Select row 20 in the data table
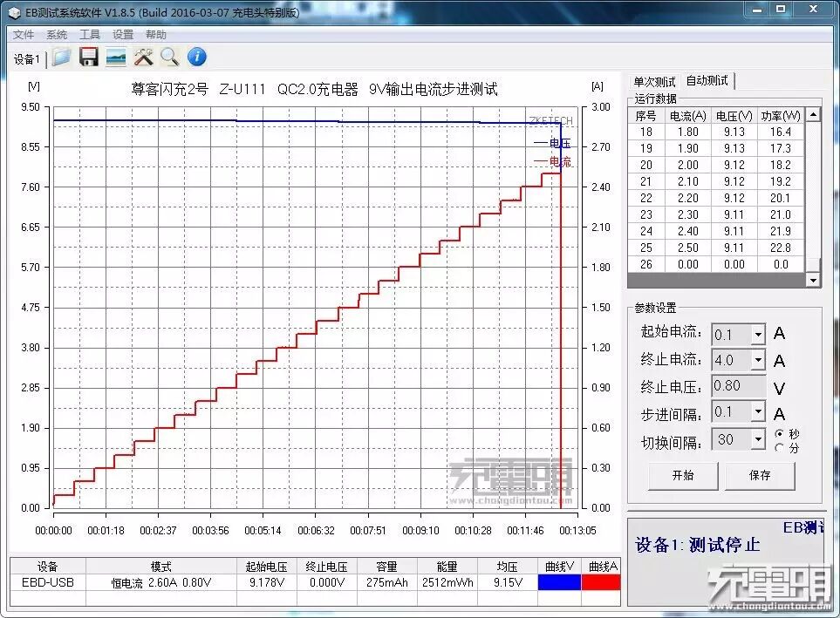The width and height of the screenshot is (840, 618). 716,165
